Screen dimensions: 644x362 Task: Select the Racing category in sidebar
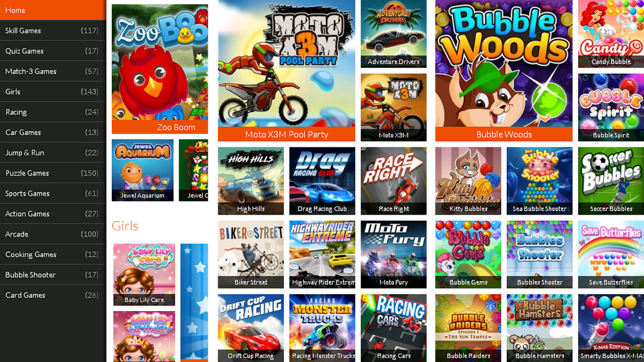(53, 112)
